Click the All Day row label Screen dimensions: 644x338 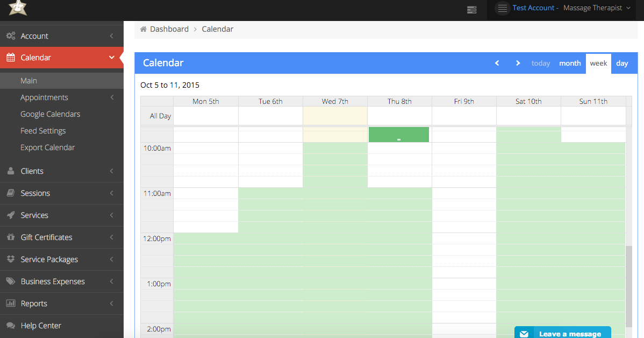coord(160,116)
